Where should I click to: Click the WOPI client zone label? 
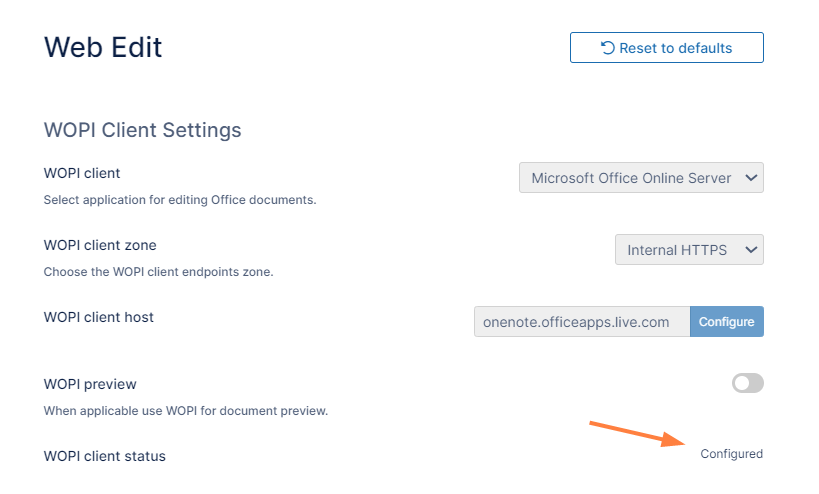click(x=100, y=245)
